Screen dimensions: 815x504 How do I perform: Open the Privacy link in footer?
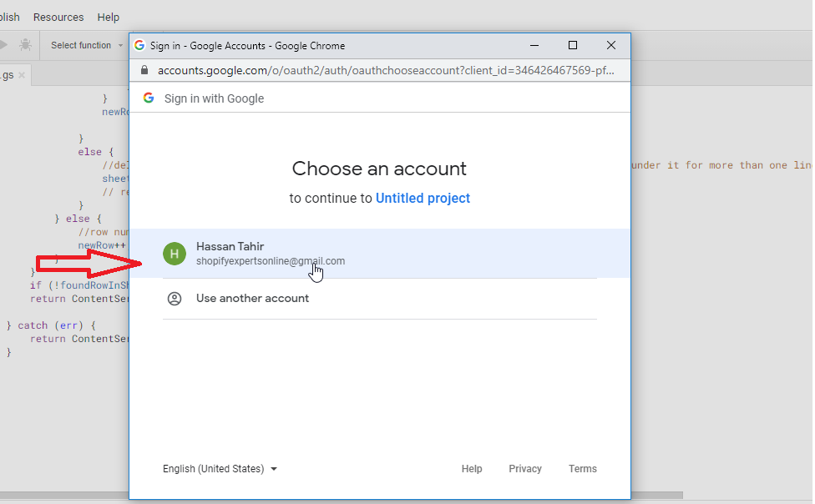(x=525, y=469)
